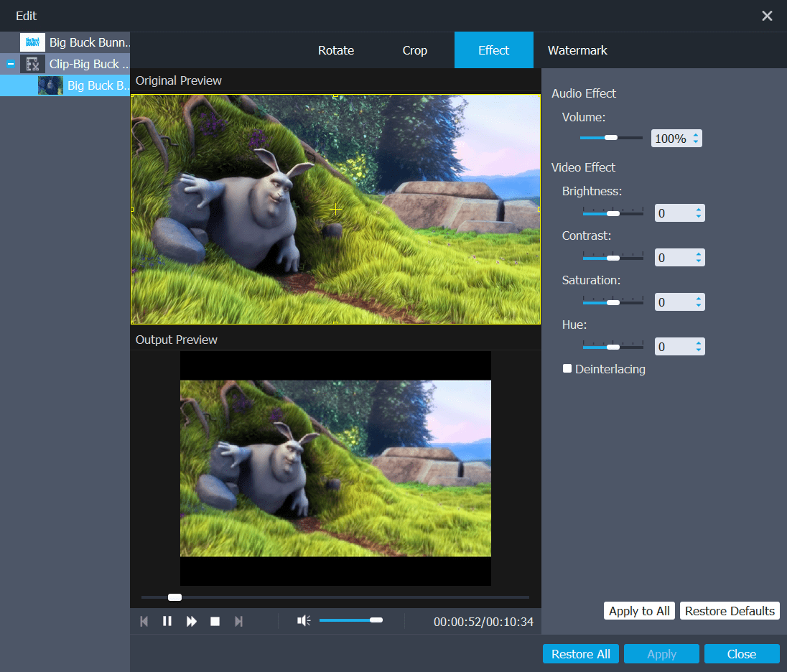Screen dimensions: 787x672
Task: Click the Brightness slider handle
Action: point(613,214)
